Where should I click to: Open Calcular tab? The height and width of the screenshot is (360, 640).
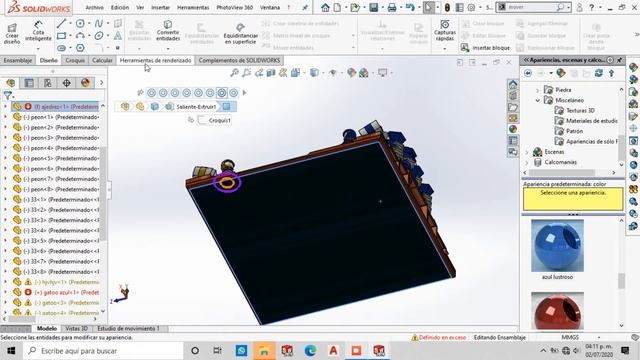click(x=102, y=60)
